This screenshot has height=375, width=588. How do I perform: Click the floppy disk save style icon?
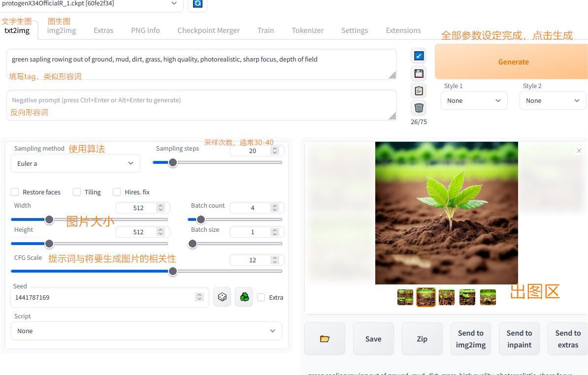419,73
